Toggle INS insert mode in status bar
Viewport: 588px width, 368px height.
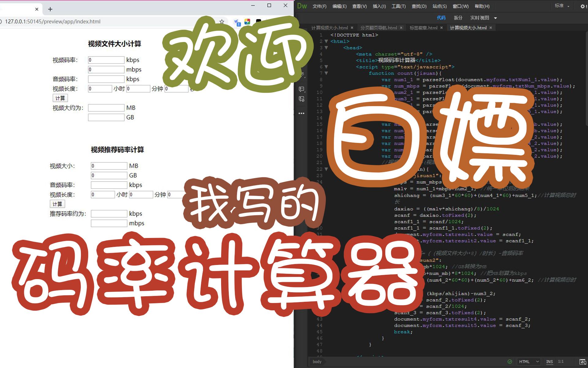[549, 362]
